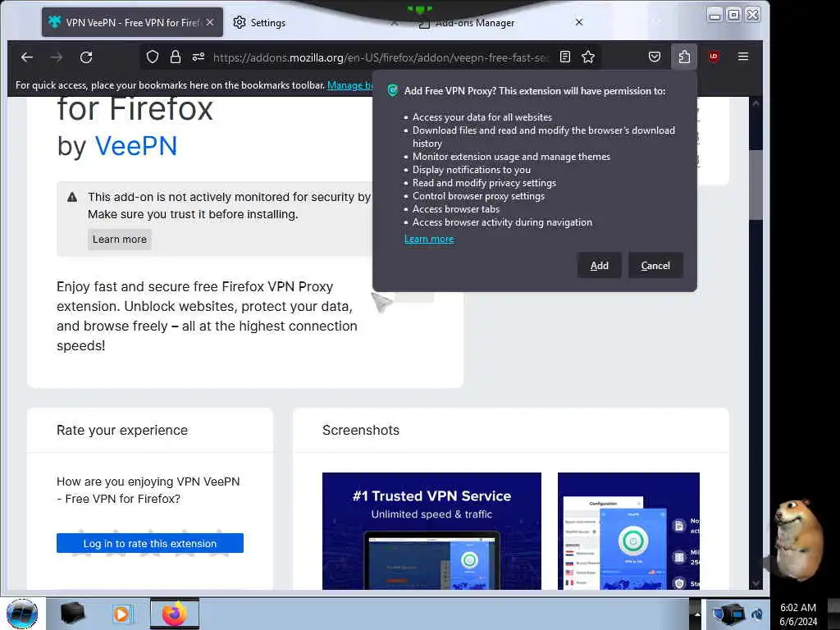This screenshot has height=630, width=840.
Task: Click the Firefox taskbar icon
Action: (174, 614)
